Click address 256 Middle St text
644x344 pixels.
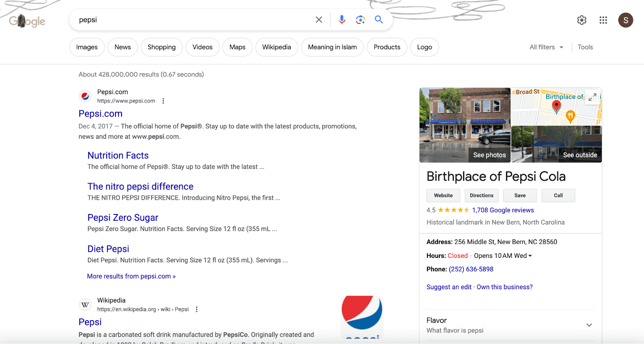click(x=506, y=242)
